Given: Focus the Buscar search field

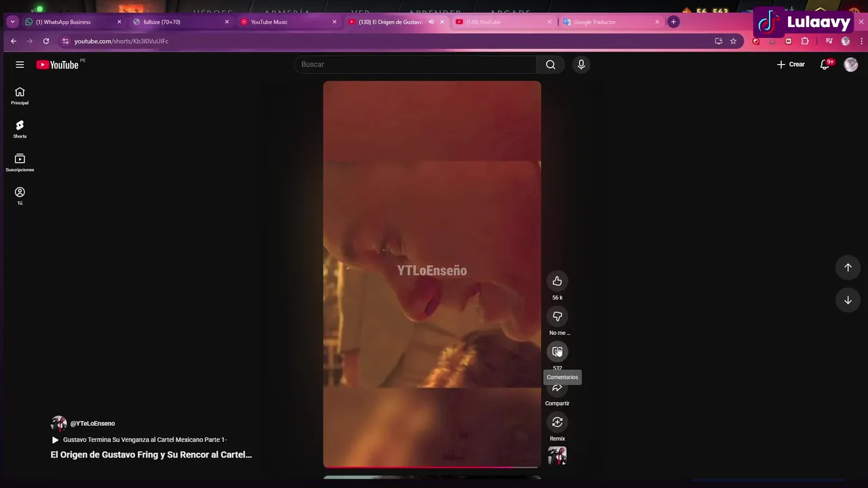Looking at the screenshot, I should click(x=415, y=64).
